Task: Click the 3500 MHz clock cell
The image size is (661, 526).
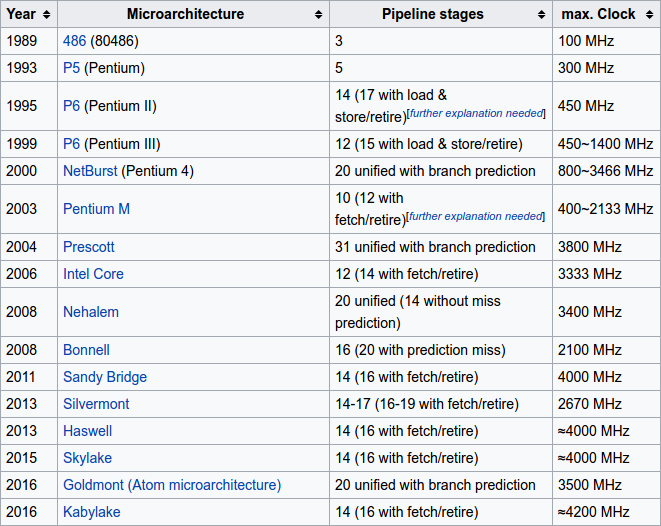Action: click(x=606, y=485)
